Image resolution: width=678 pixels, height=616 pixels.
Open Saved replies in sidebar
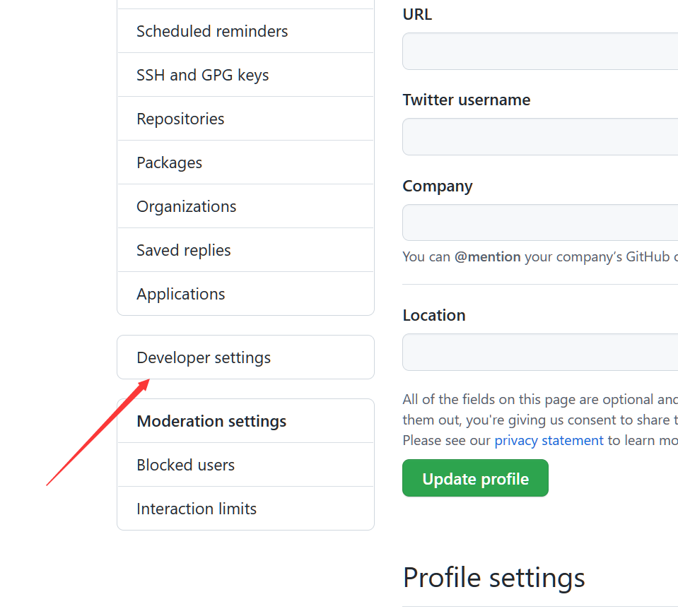184,250
